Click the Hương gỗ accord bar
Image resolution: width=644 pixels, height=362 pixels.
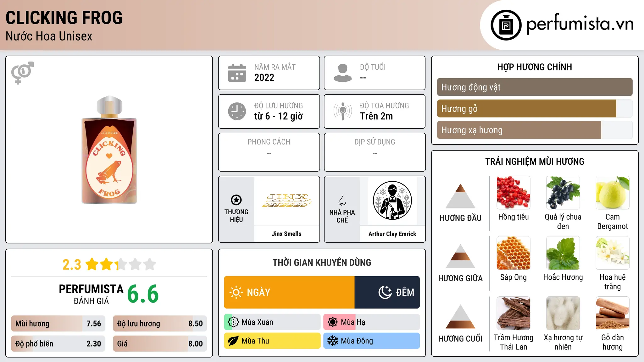pyautogui.click(x=535, y=108)
